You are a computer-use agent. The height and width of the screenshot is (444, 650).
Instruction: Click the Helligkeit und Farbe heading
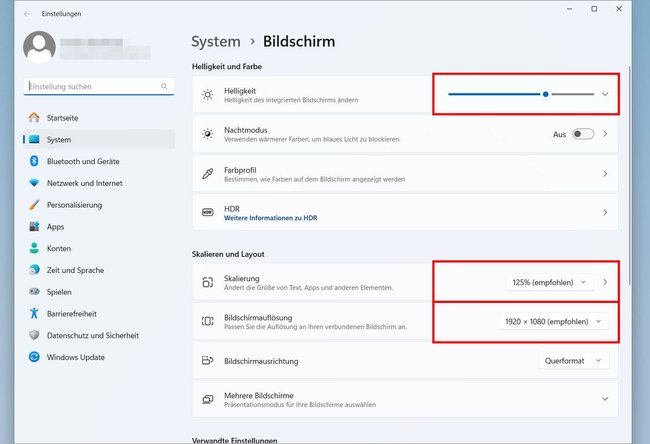227,66
